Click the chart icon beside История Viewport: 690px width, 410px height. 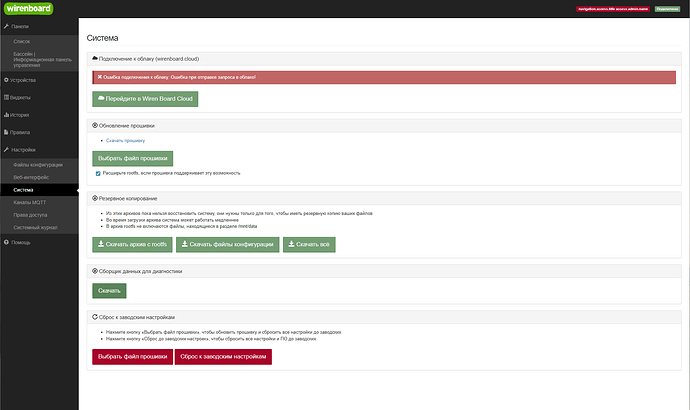click(6, 115)
